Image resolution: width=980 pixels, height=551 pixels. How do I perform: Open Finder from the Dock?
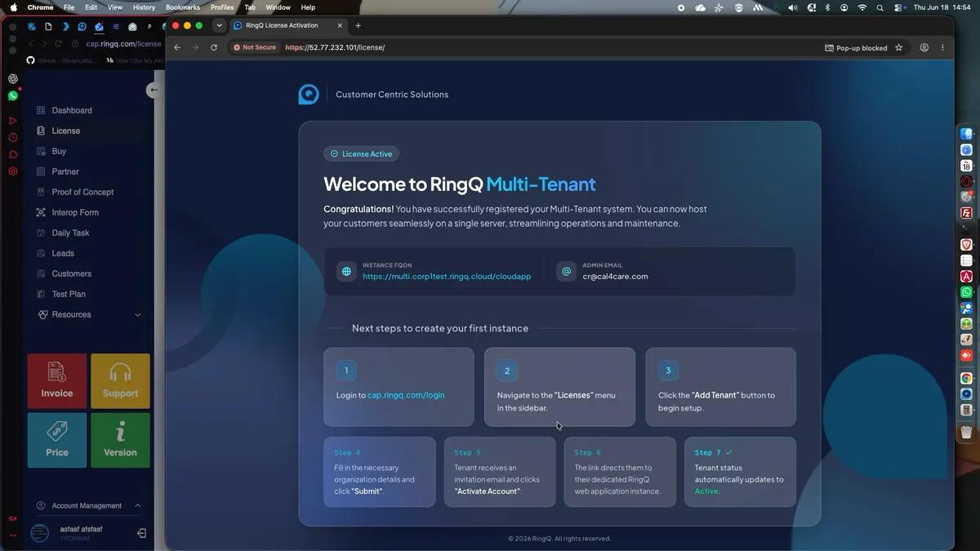coord(966,135)
